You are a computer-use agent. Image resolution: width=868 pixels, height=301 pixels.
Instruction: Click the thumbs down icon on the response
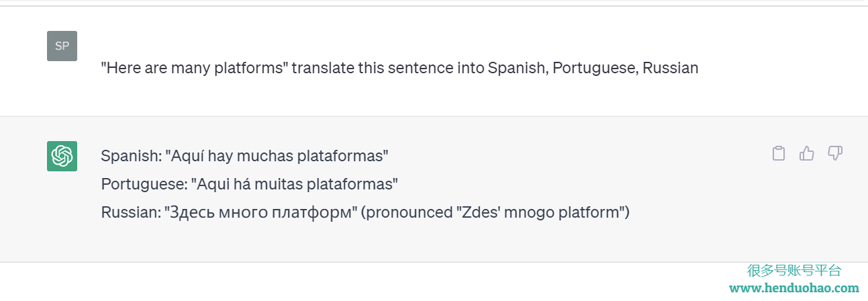[835, 153]
